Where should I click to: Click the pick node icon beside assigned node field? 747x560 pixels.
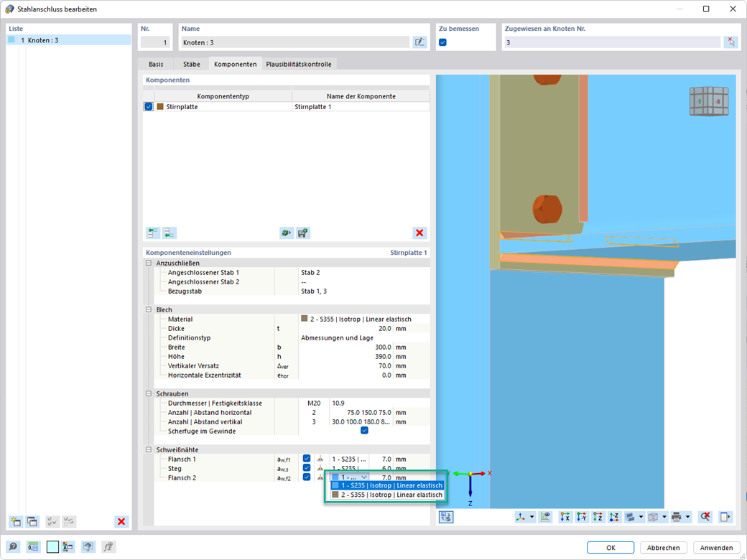[730, 42]
